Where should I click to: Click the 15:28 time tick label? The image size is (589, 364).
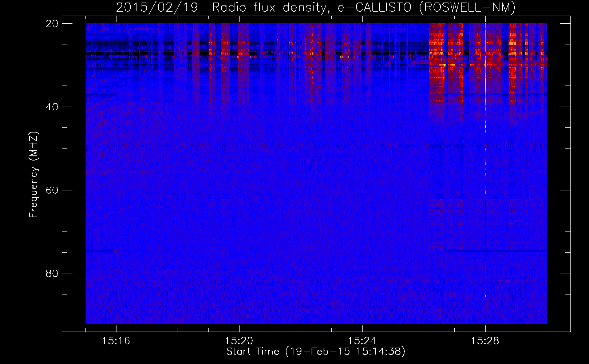point(485,341)
